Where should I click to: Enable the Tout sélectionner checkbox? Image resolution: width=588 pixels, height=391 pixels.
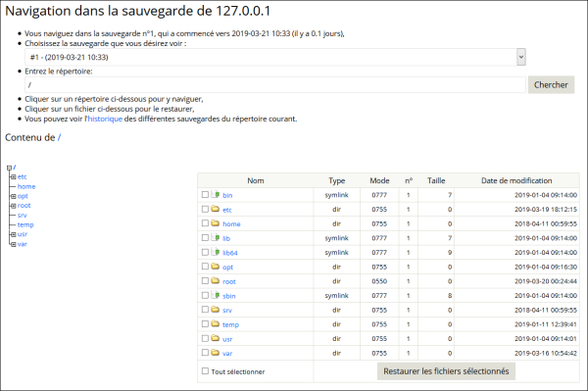[x=205, y=371]
